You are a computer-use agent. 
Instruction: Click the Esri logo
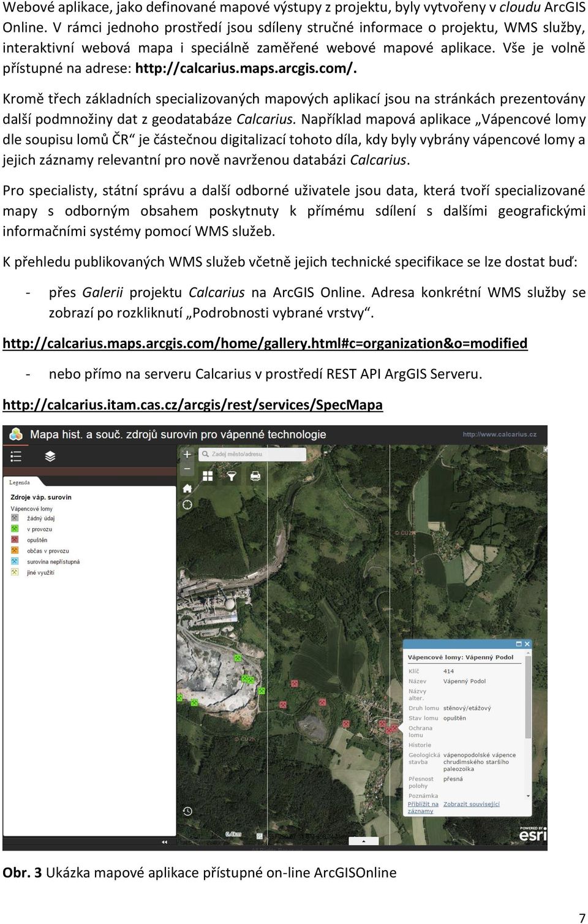click(533, 834)
